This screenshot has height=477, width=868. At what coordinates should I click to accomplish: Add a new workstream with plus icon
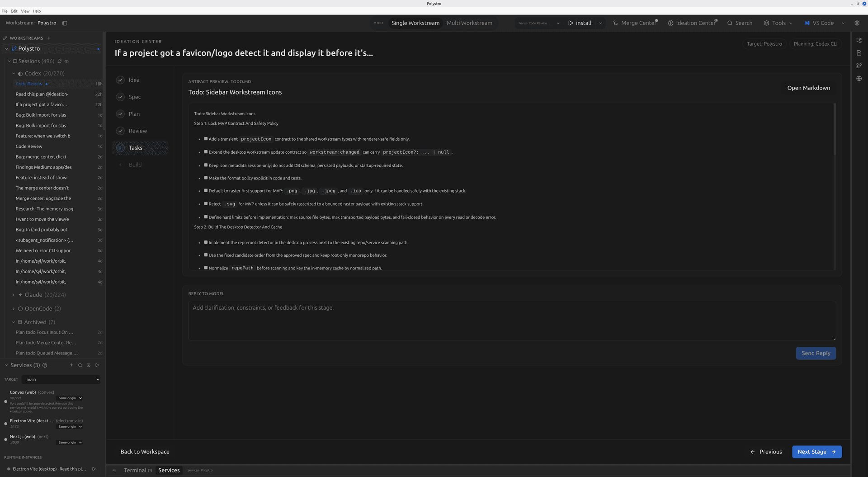[x=48, y=38]
